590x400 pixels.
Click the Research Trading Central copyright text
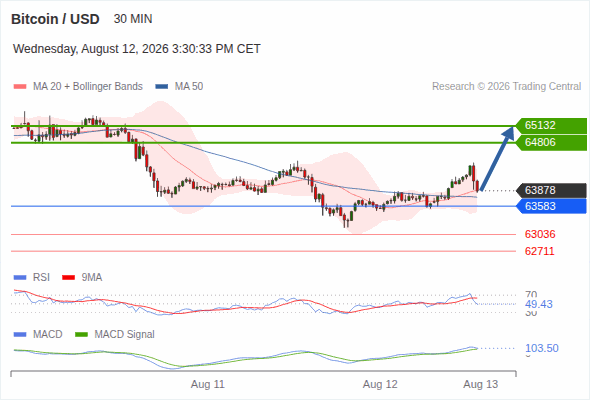tap(506, 87)
